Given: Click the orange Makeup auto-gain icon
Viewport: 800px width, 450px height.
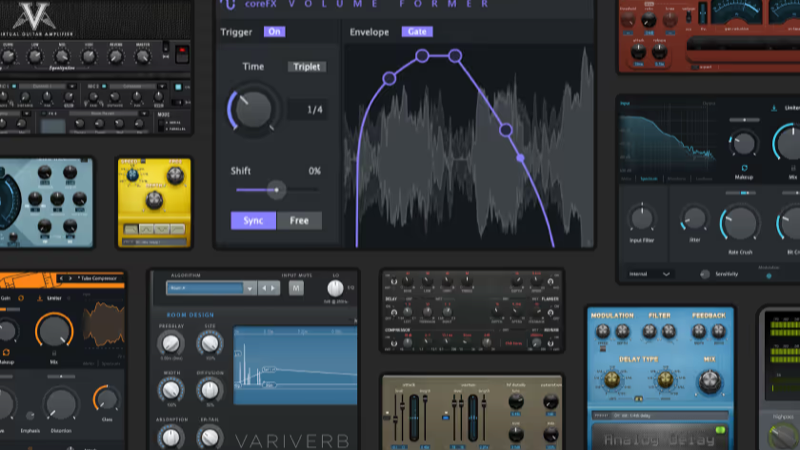Looking at the screenshot, I should tap(6, 353).
